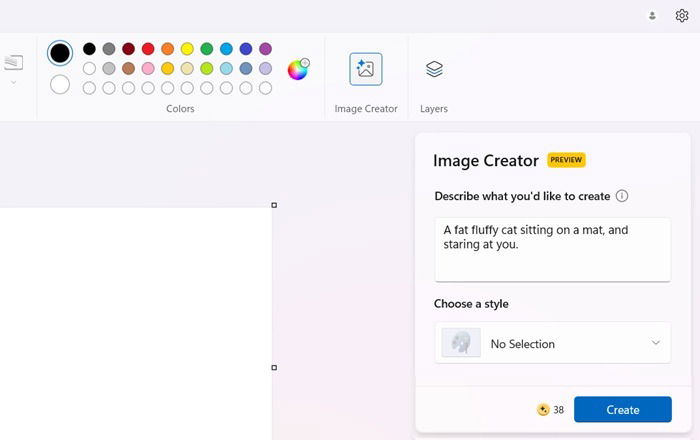Image resolution: width=700 pixels, height=440 pixels.
Task: Open Settings with the gear icon
Action: [681, 16]
